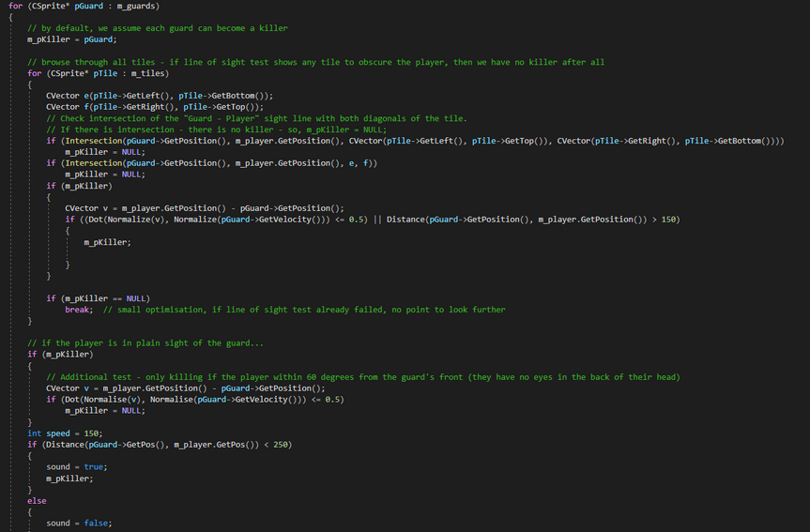
Task: Click the 'sound = false;' line
Action: [x=79, y=524]
